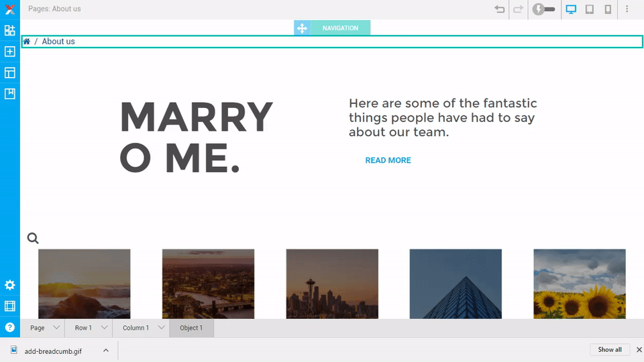
Task: Open the settings gear in sidebar
Action: [10, 286]
